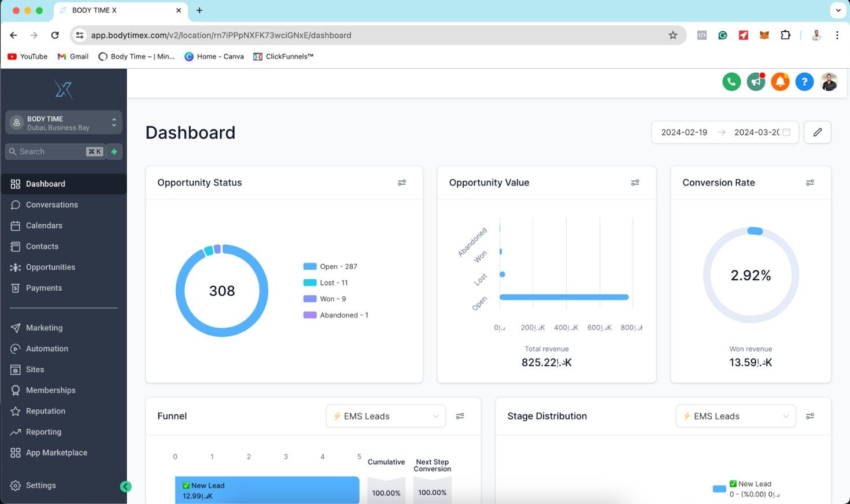Open the Gmail bookmark link
This screenshot has height=504, width=850.
[73, 57]
